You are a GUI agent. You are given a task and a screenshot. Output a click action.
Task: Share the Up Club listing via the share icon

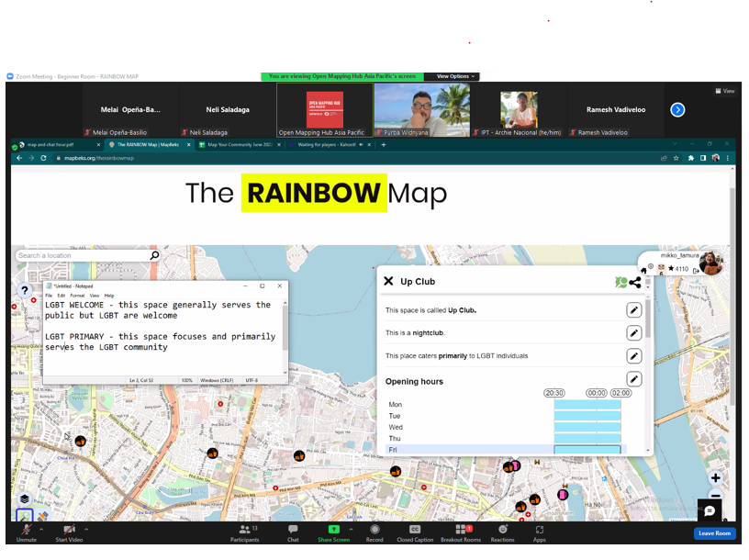point(635,282)
